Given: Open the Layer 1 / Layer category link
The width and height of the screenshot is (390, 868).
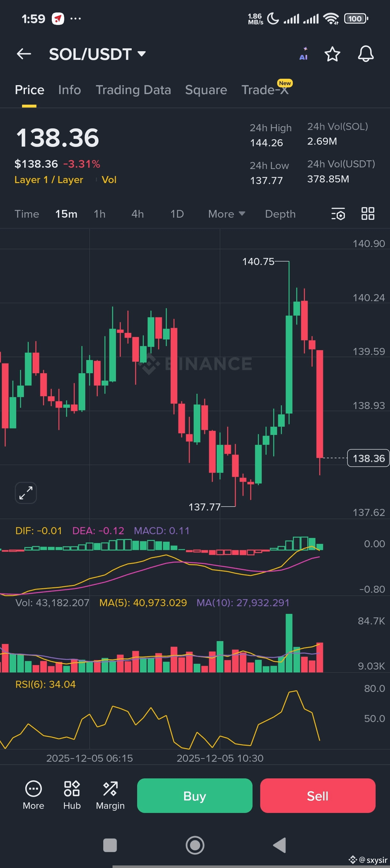Looking at the screenshot, I should point(49,180).
